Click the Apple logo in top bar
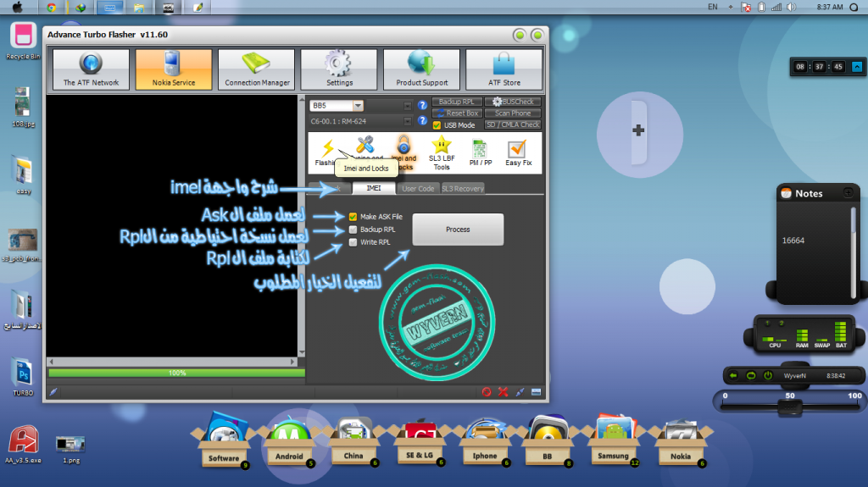Viewport: 868px width, 487px height. [x=18, y=7]
